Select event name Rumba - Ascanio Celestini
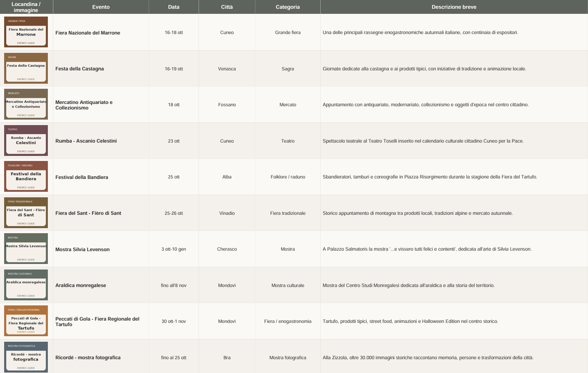The height and width of the screenshot is (373, 588). [x=86, y=141]
